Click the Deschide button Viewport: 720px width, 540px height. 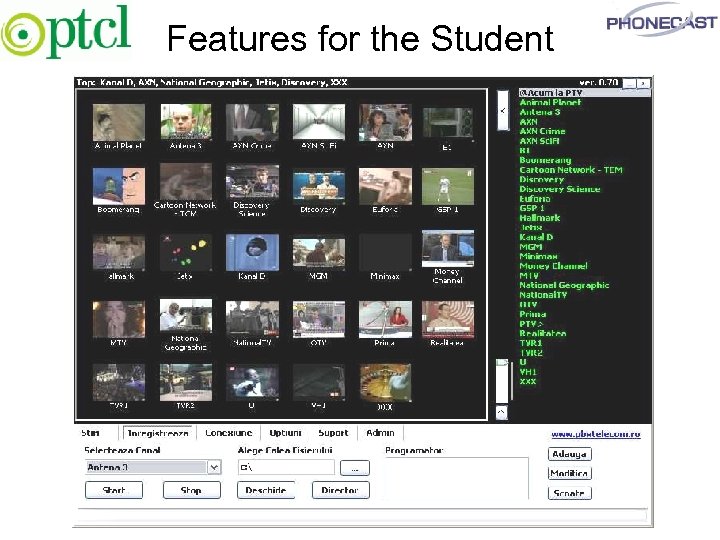[x=266, y=490]
